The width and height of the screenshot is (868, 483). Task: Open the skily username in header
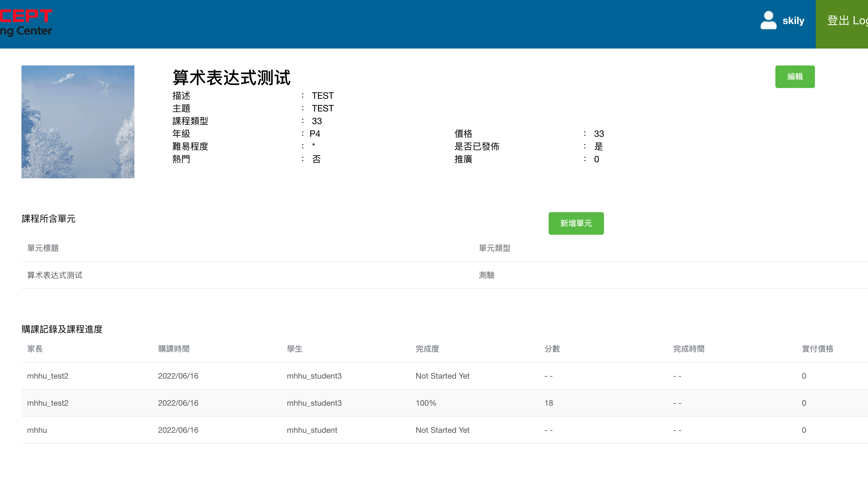click(793, 21)
